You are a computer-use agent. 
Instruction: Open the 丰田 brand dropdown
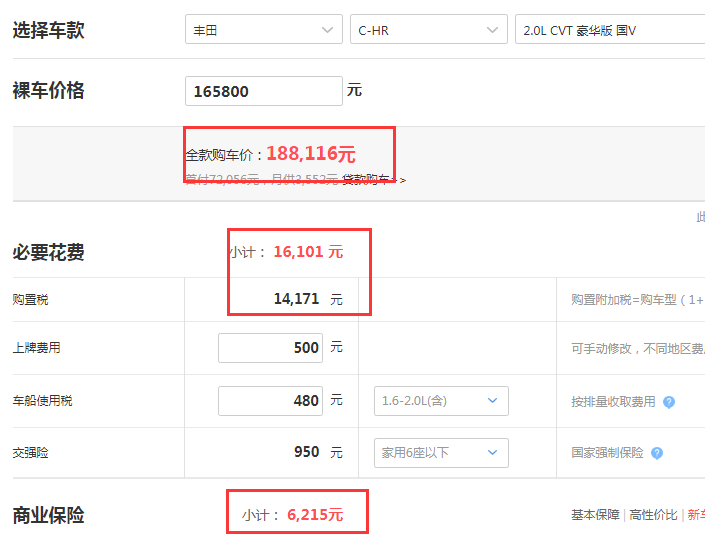(264, 29)
